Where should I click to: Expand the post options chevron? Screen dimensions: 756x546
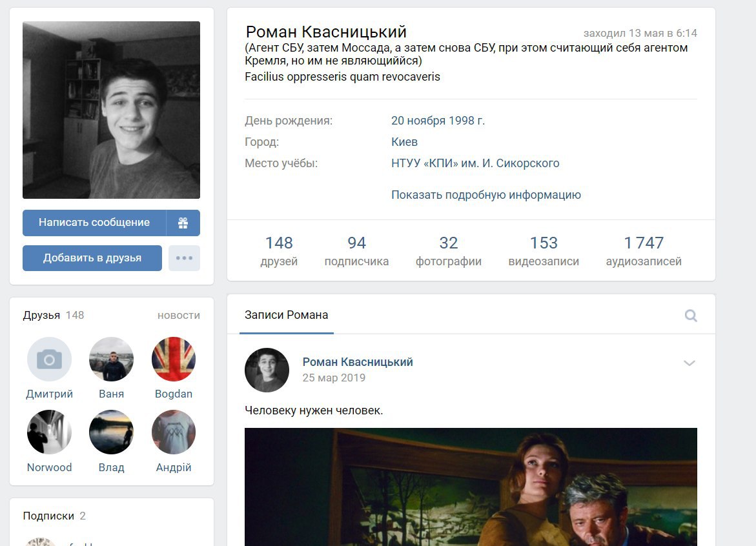pyautogui.click(x=690, y=363)
